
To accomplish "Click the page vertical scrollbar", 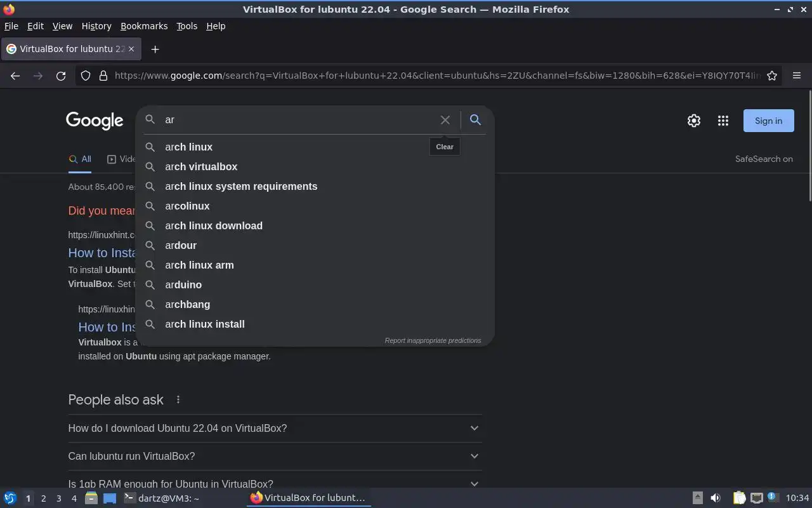I will pos(809,146).
